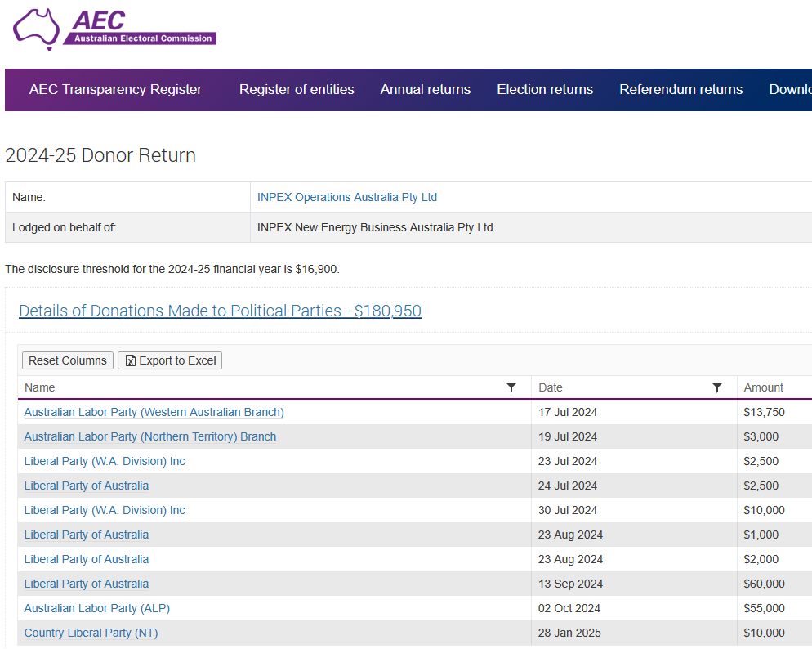The height and width of the screenshot is (649, 812).
Task: Open Liberal Party of Australia 13 Sep entry
Action: coord(87,584)
